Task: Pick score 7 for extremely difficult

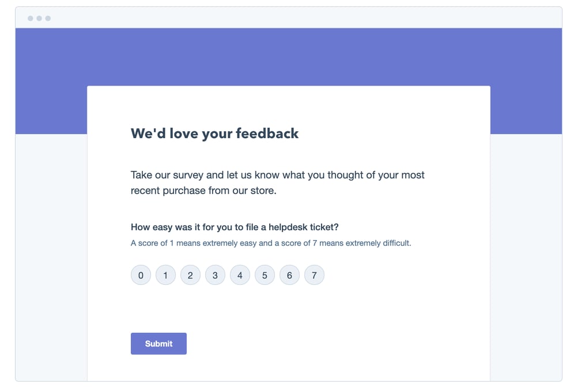Action: [x=314, y=275]
